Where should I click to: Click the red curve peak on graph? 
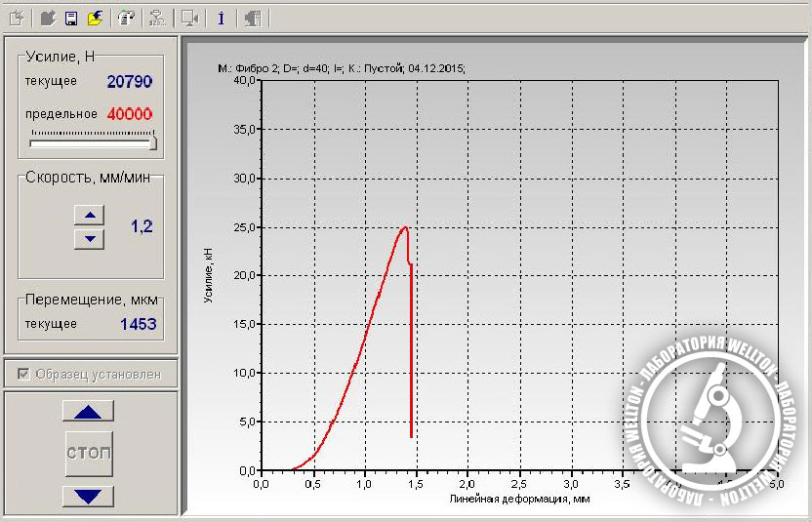[x=403, y=227]
